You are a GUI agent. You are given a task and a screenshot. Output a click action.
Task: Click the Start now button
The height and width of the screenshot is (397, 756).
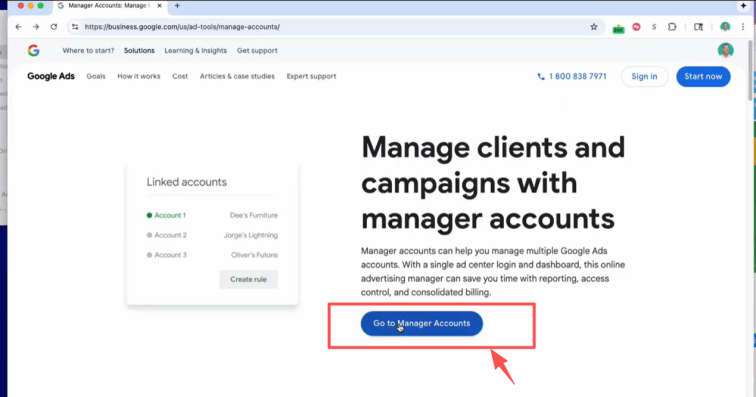[703, 77]
